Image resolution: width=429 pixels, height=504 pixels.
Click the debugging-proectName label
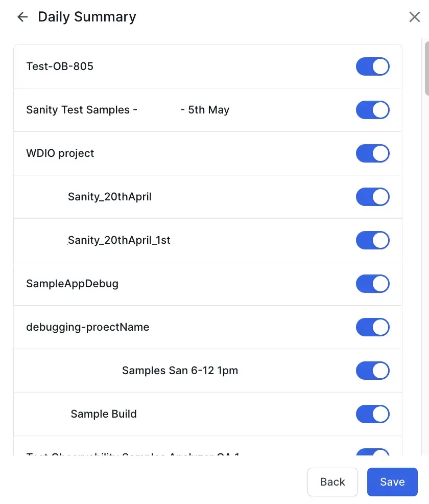coord(88,327)
